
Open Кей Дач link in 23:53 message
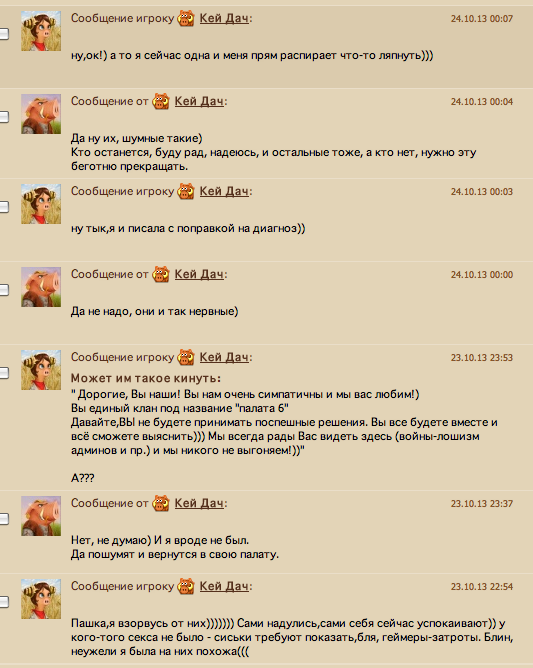click(x=224, y=357)
